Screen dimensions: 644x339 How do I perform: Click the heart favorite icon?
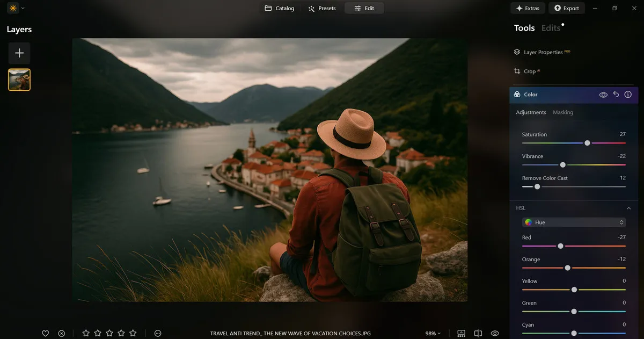[46, 333]
